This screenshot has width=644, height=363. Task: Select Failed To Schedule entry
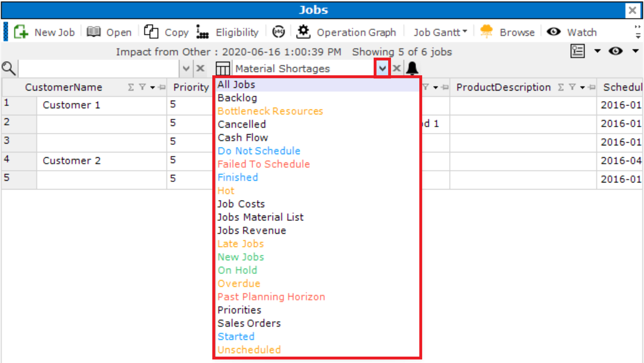[317, 164]
